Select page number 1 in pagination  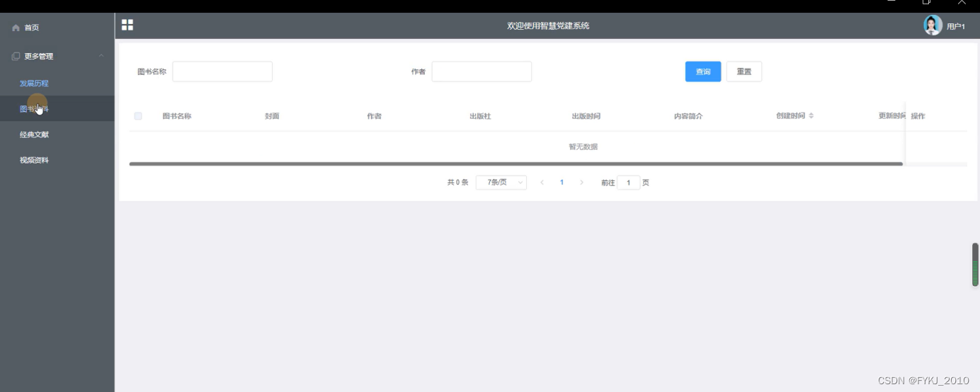click(562, 183)
